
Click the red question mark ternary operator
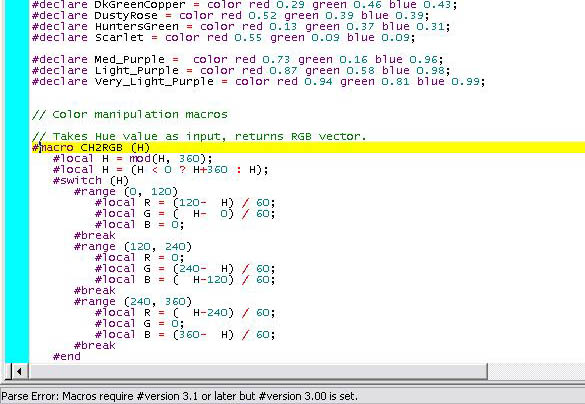pyautogui.click(x=182, y=170)
